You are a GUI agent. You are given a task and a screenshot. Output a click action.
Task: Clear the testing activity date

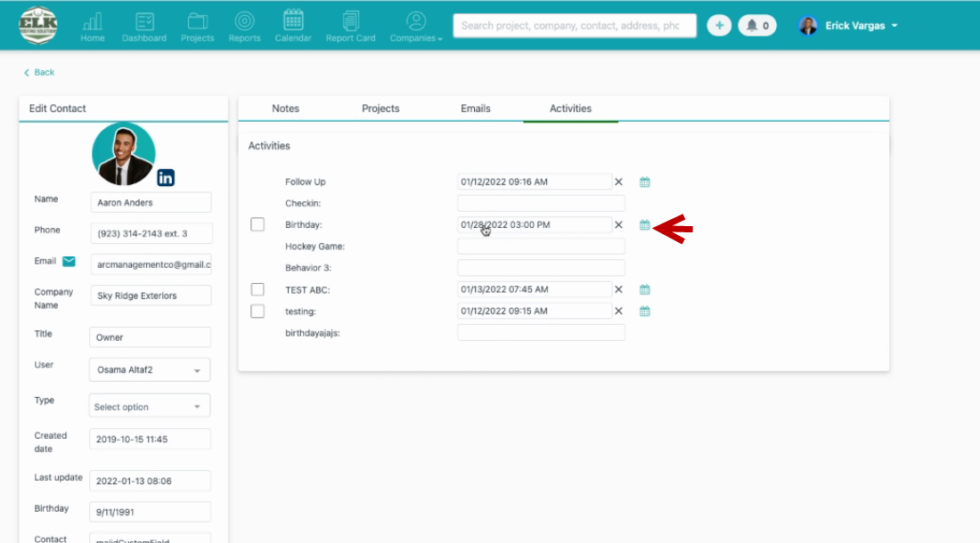618,311
